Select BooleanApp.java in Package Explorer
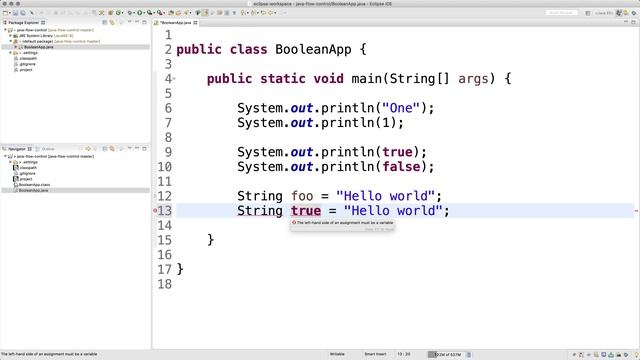 coord(38,47)
